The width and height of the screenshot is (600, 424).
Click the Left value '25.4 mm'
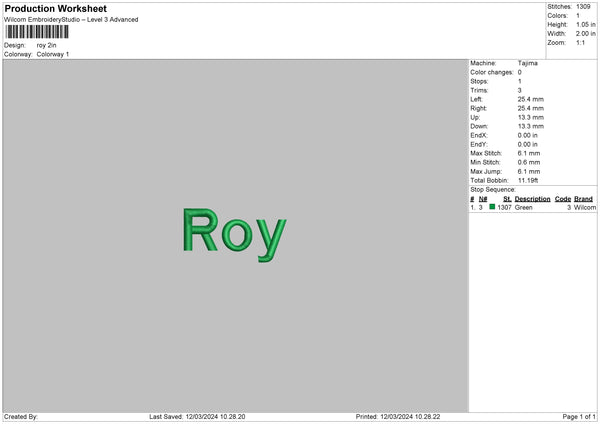click(x=531, y=99)
